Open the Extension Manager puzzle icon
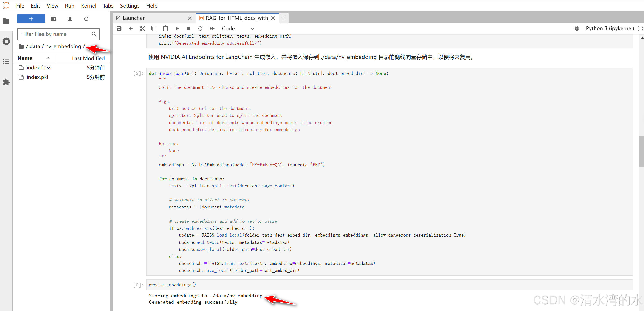Image resolution: width=644 pixels, height=311 pixels. coord(6,82)
